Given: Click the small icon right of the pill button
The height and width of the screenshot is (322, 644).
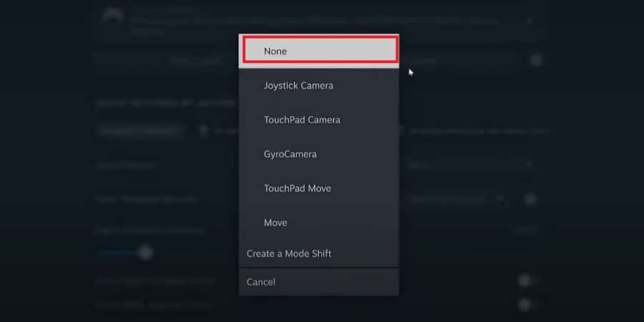Looking at the screenshot, I should [x=204, y=131].
